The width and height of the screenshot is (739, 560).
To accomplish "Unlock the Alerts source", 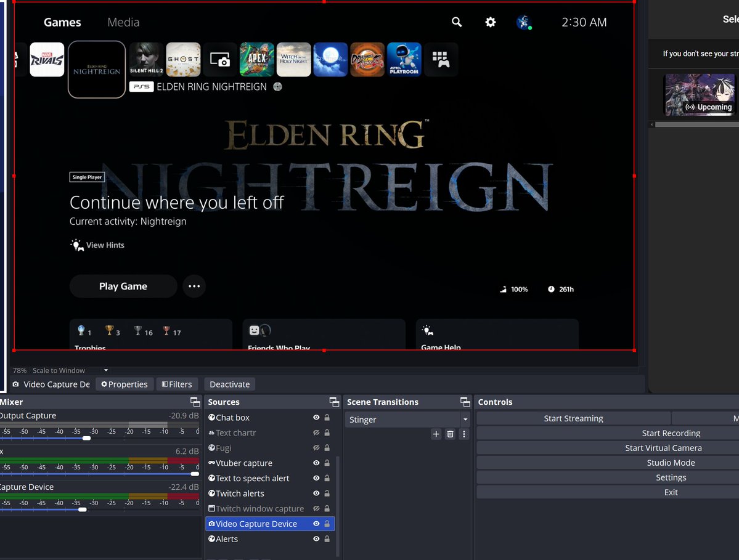I will 327,539.
